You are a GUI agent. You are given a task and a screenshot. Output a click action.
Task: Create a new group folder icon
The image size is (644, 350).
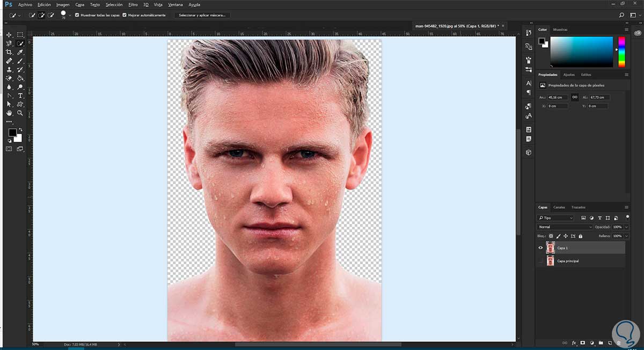pos(601,342)
